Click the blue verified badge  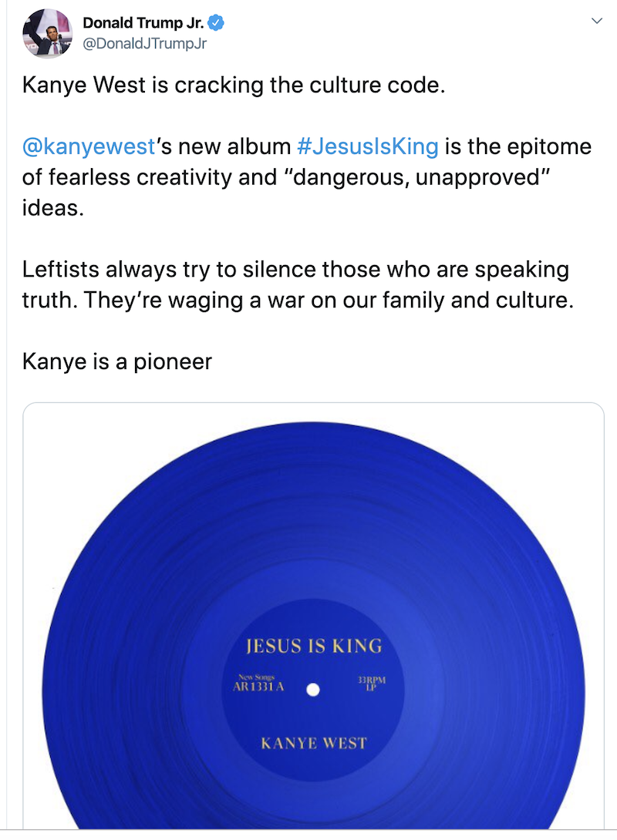tap(216, 23)
